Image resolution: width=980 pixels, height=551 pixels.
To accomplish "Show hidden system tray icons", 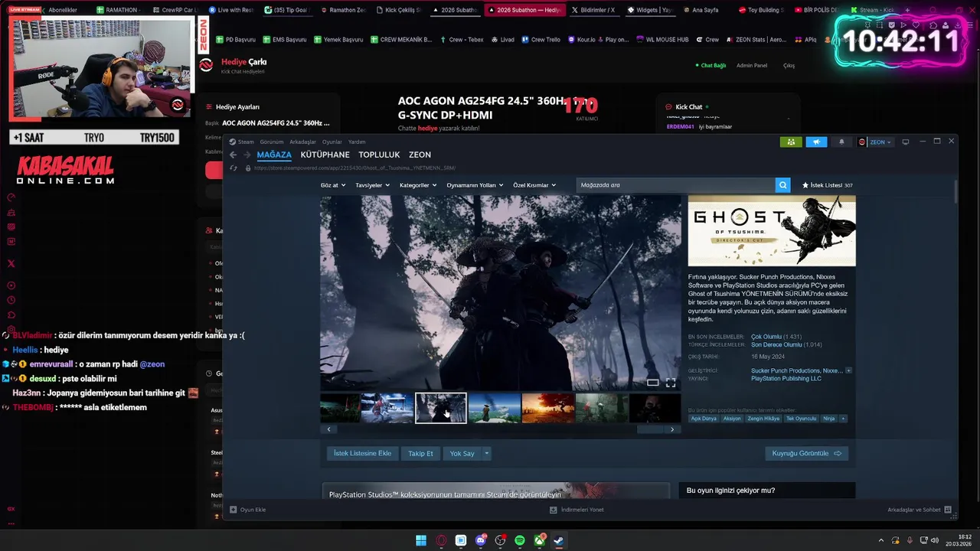I will [x=881, y=540].
